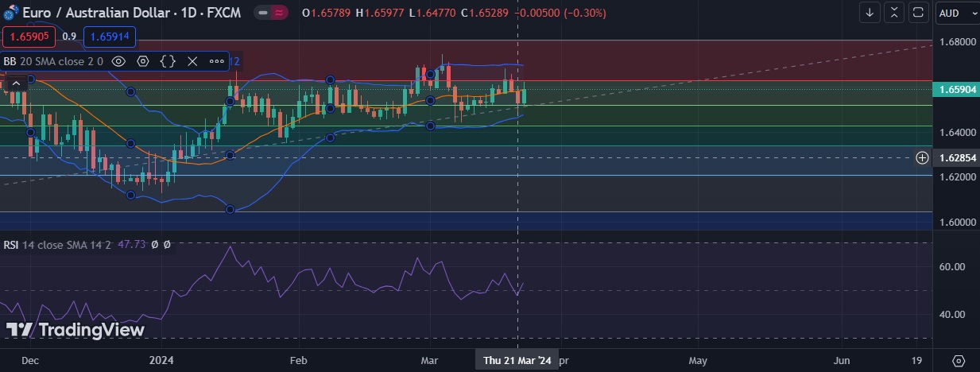Viewport: 980px width, 372px height.
Task: Click the RSI value 47.73
Action: (131, 245)
